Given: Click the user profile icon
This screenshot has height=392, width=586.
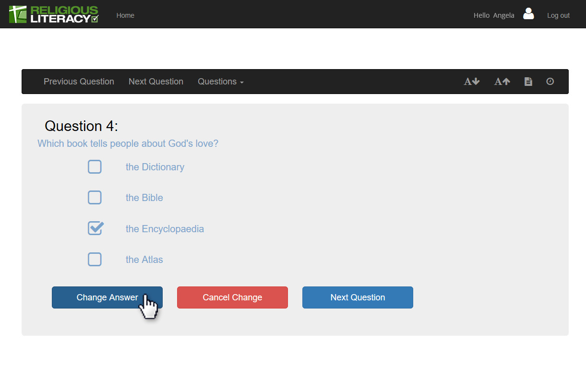Looking at the screenshot, I should [528, 14].
